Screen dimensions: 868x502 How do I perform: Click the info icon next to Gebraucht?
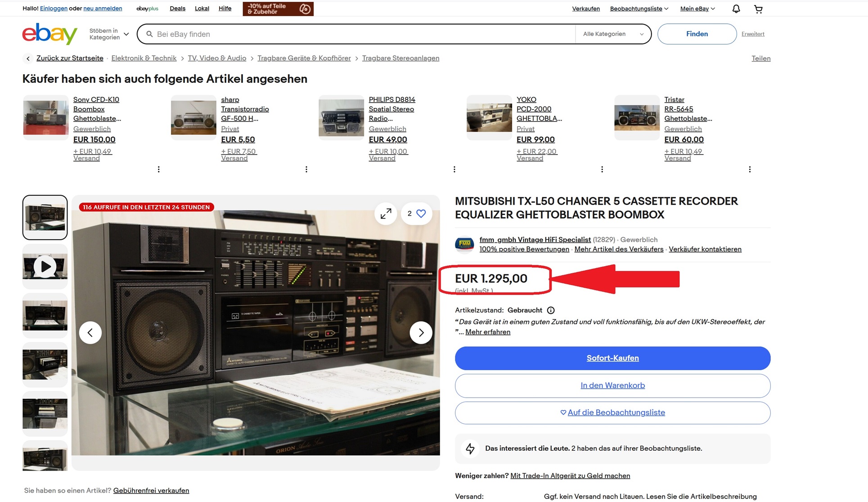coord(551,310)
